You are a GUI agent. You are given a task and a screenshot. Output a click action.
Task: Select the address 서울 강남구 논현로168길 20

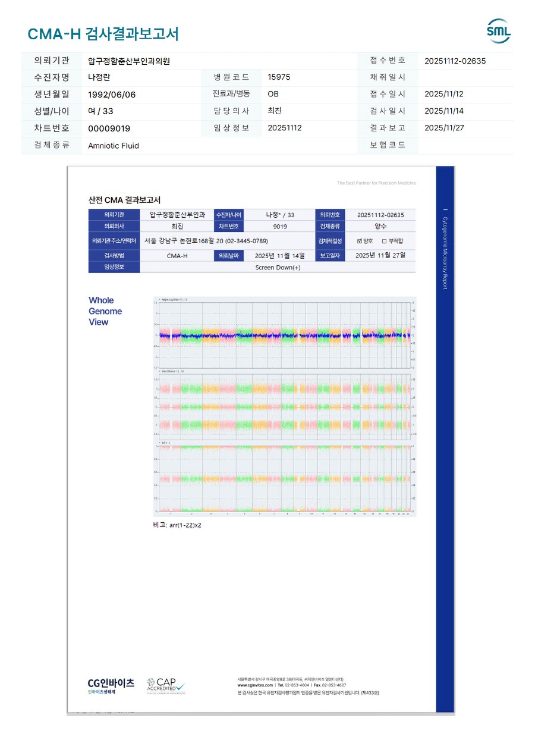click(184, 241)
